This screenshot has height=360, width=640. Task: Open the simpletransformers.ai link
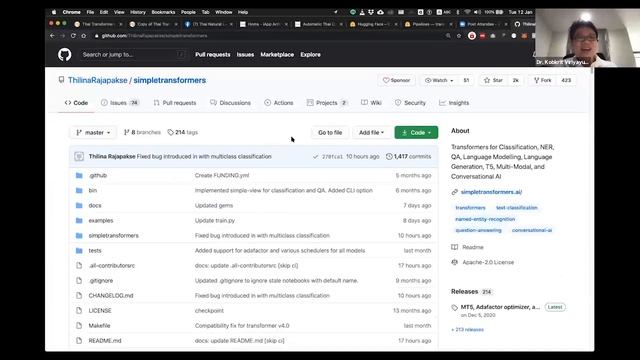click(x=491, y=192)
